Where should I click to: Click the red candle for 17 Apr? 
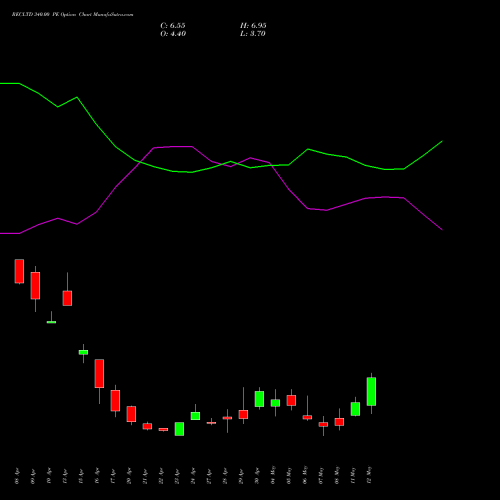coord(115,401)
